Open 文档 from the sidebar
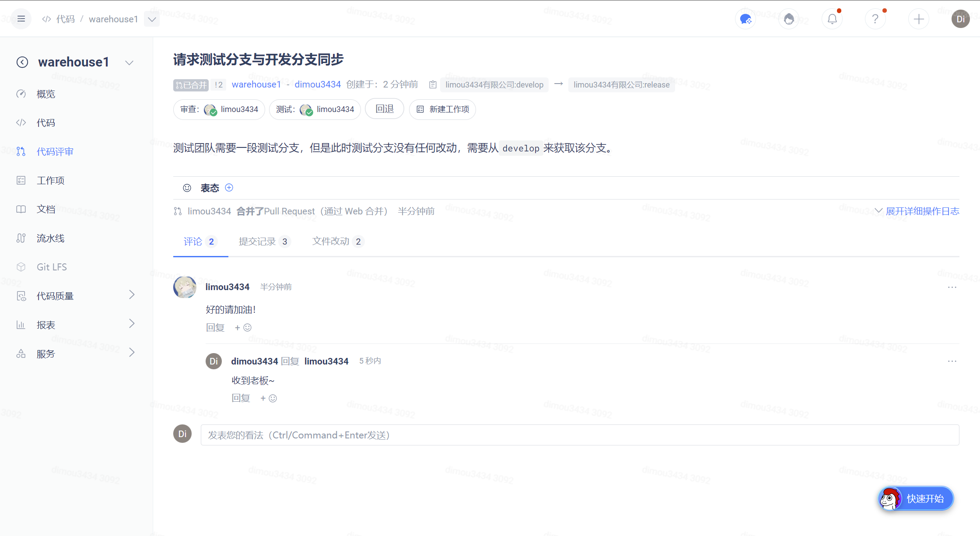980x536 pixels. pyautogui.click(x=45, y=209)
